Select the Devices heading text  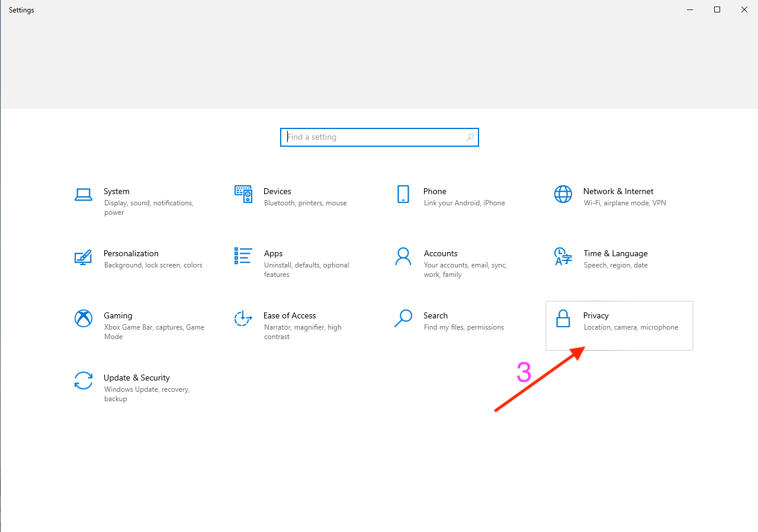tap(277, 191)
